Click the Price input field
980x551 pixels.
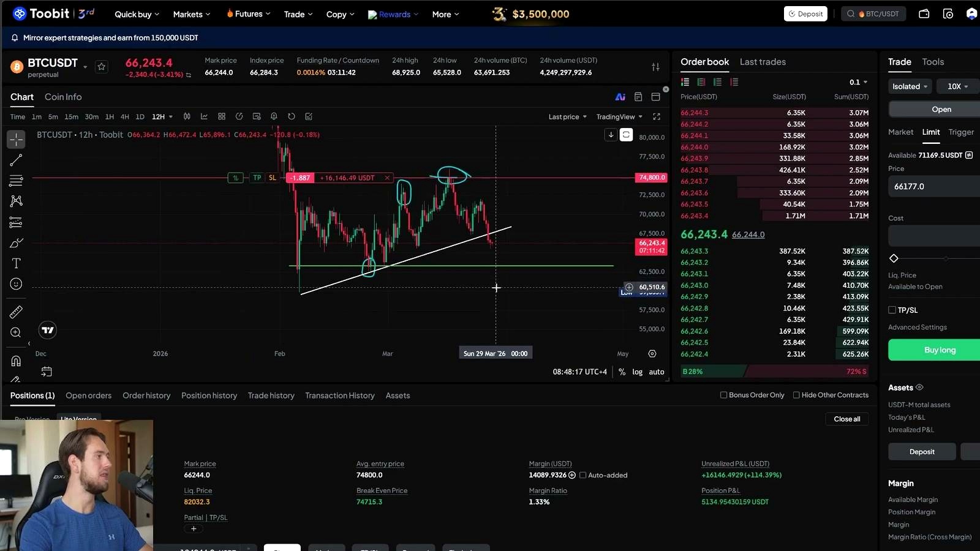(934, 186)
